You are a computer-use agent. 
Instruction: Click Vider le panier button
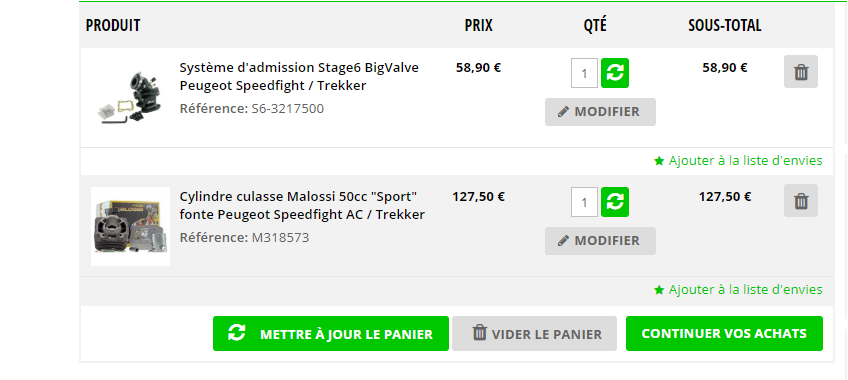[534, 334]
